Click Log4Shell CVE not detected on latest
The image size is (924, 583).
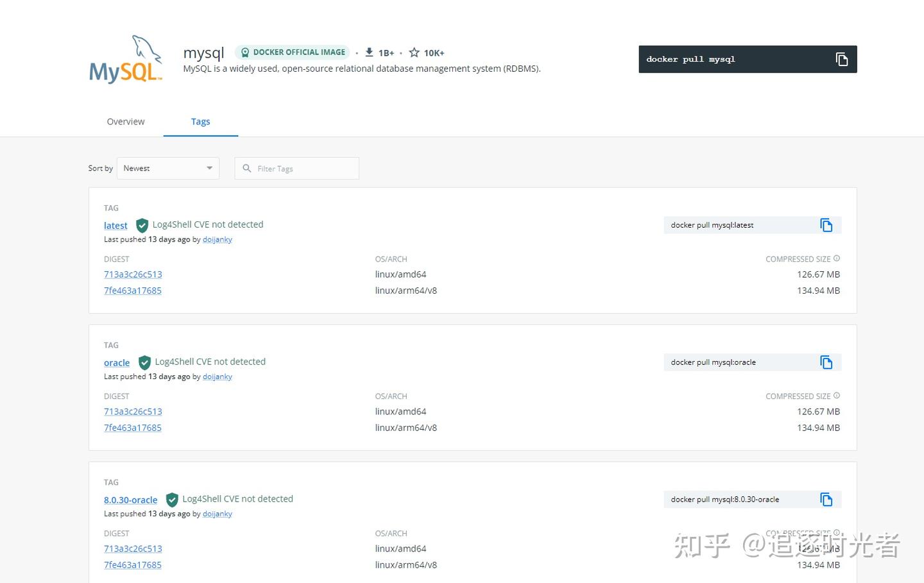coord(208,224)
